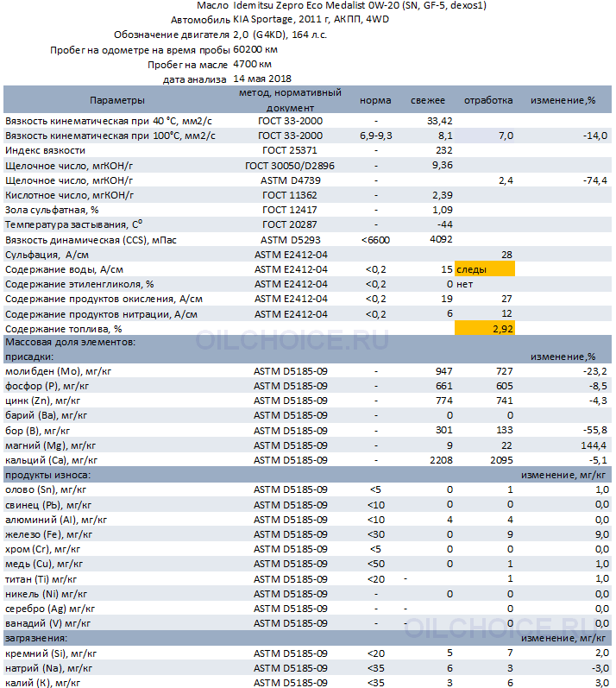Select fresh base number value '9,36'

point(443,166)
